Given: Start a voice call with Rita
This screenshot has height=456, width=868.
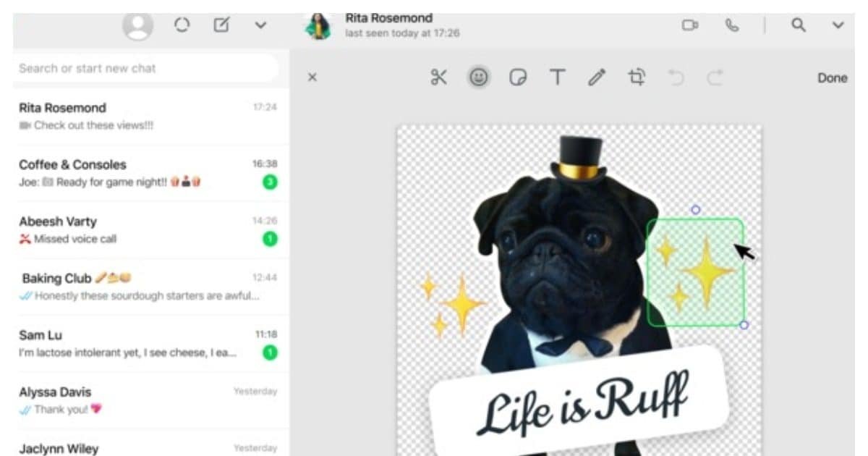Looking at the screenshot, I should pyautogui.click(x=732, y=25).
